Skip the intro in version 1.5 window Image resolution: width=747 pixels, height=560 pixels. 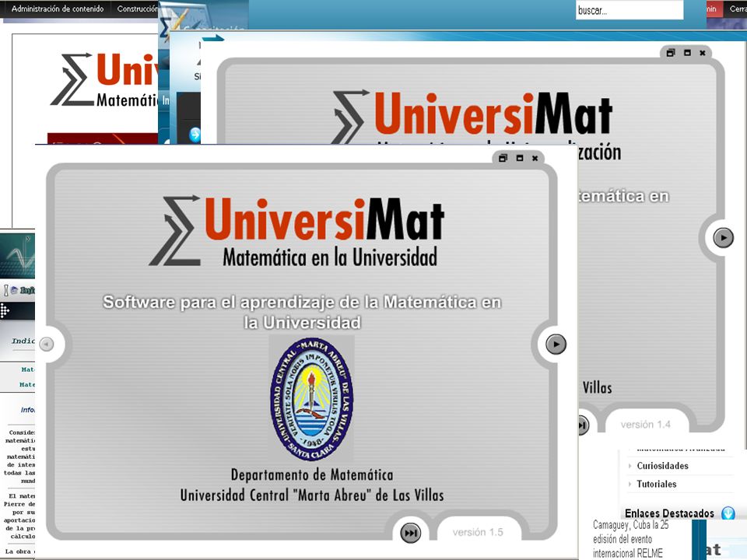pos(410,532)
